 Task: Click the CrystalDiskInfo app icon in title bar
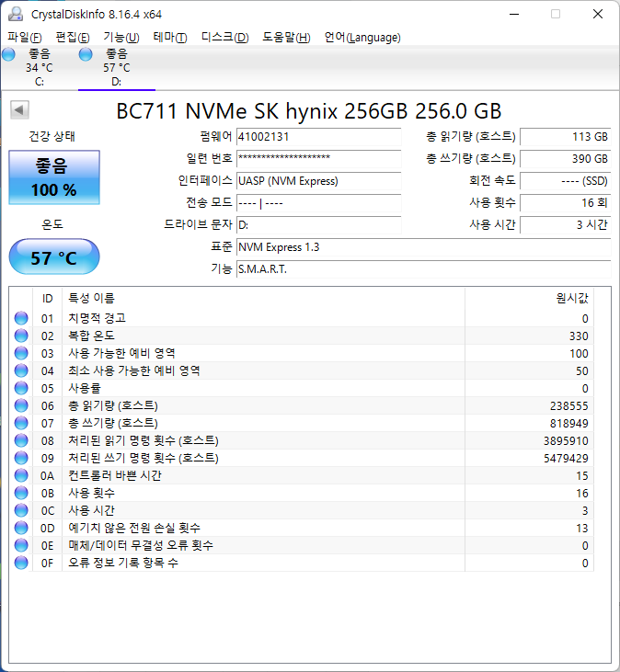(x=16, y=14)
